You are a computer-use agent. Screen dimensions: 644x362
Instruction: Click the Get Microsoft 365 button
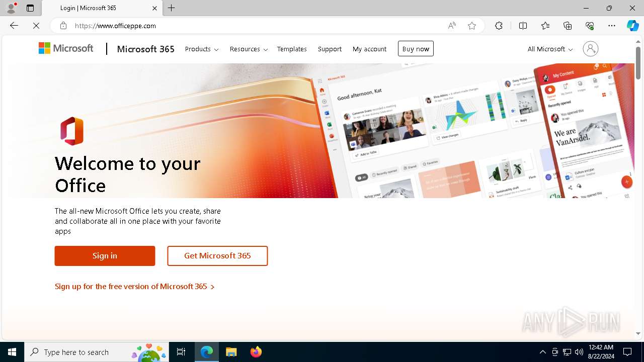(217, 256)
